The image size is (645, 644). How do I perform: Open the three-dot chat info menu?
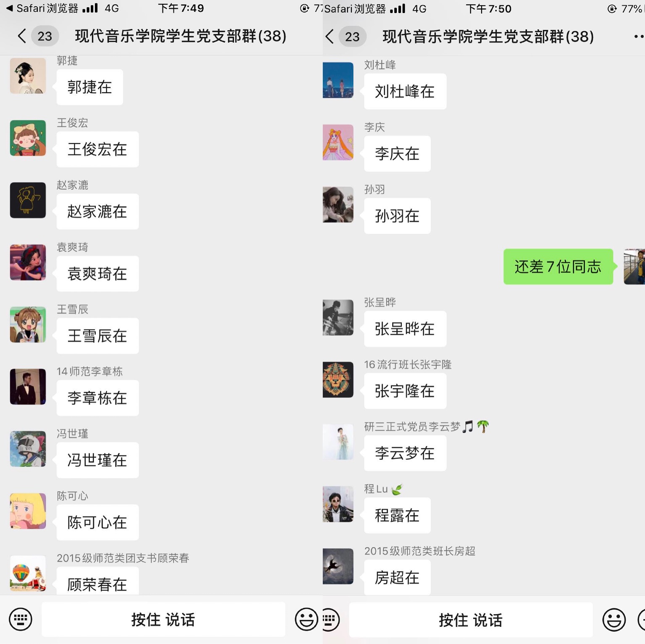pyautogui.click(x=639, y=37)
